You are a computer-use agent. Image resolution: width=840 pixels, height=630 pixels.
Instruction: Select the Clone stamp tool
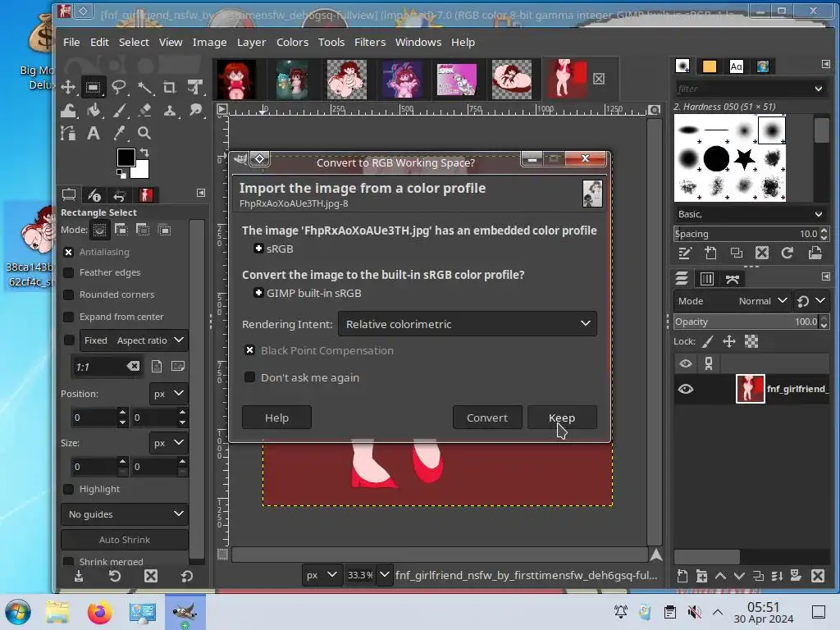(169, 111)
